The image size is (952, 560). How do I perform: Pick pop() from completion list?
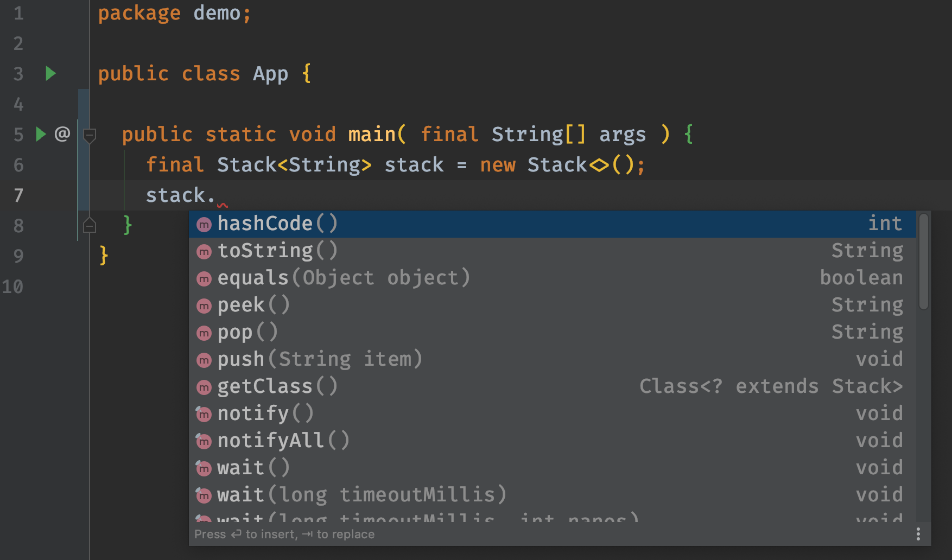click(x=552, y=332)
